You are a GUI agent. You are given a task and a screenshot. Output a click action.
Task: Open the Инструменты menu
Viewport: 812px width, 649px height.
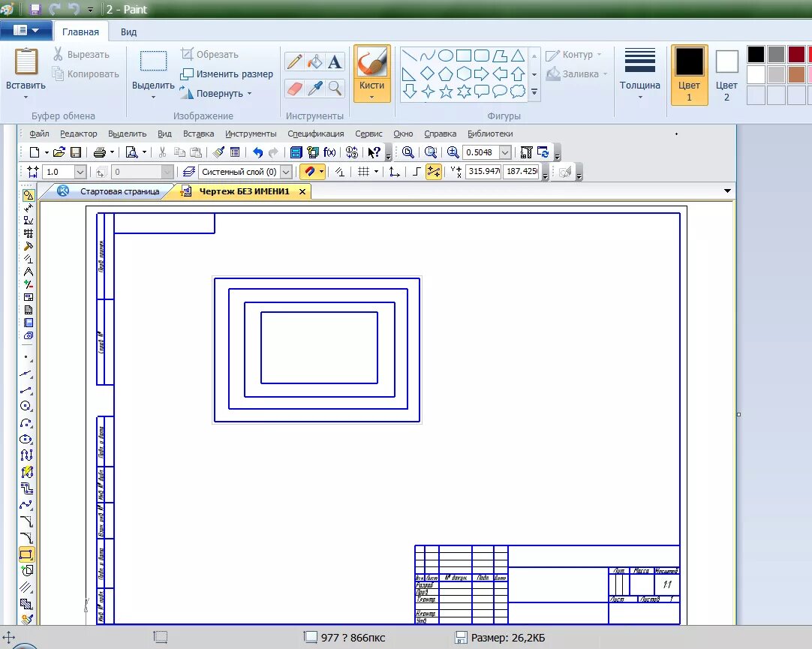coord(251,134)
